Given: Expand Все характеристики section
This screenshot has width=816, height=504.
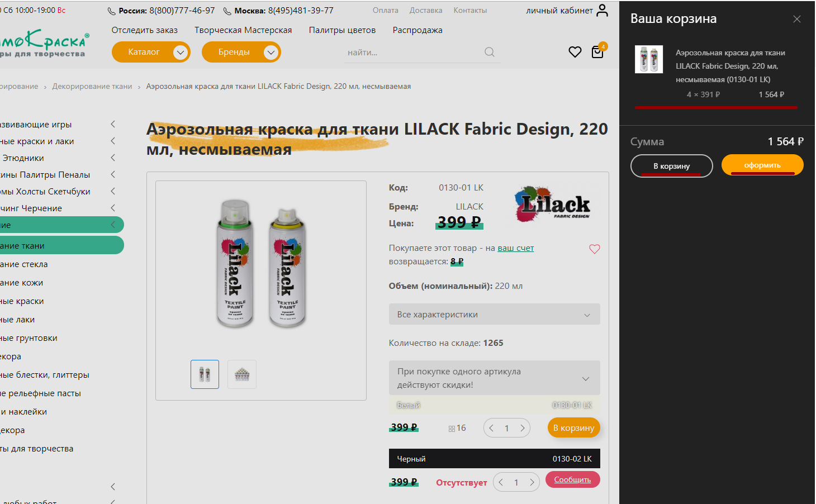Looking at the screenshot, I should (494, 315).
